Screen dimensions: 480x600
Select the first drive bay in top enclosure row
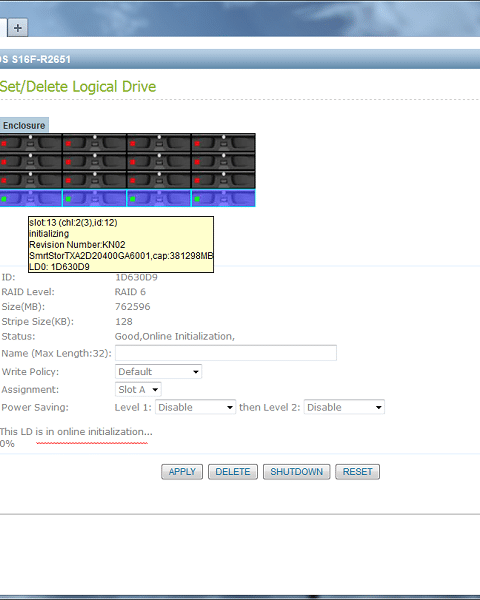[x=31, y=143]
